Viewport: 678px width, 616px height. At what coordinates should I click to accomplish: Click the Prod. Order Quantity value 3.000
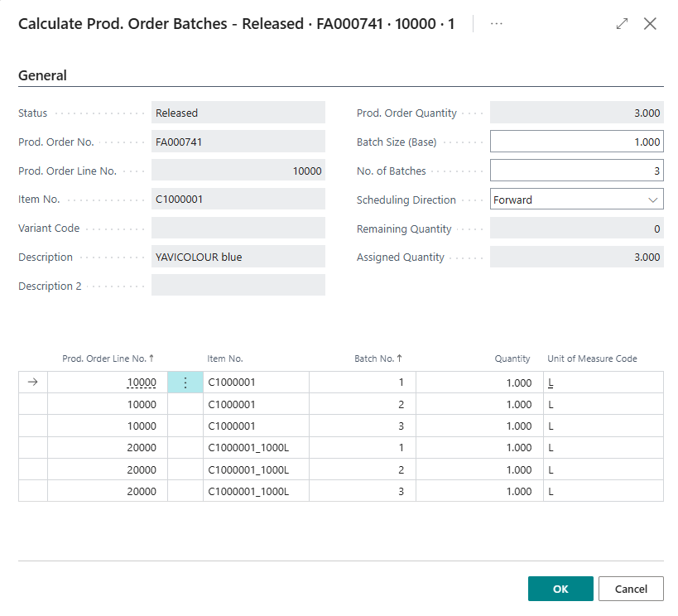pos(577,113)
